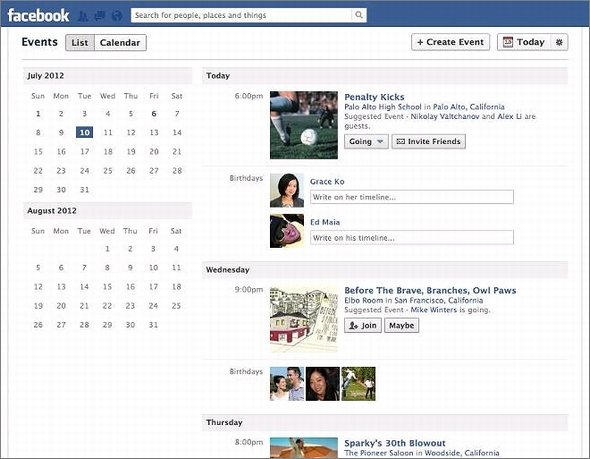590x459 pixels.
Task: Select July 20 in calendar
Action: click(x=154, y=152)
